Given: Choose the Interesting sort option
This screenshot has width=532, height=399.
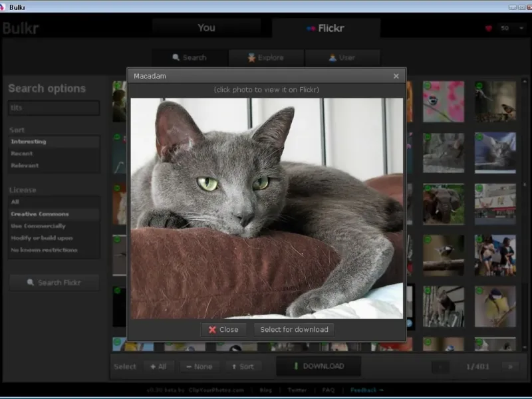Looking at the screenshot, I should point(29,142).
